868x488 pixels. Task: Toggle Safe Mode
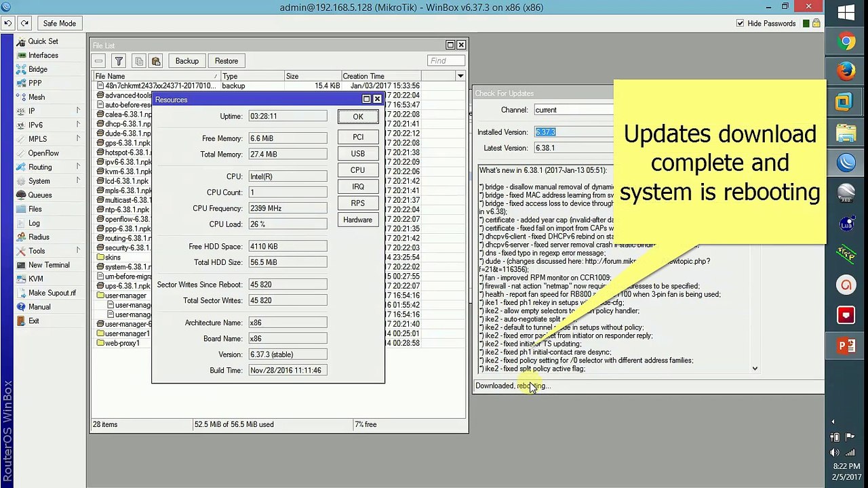tap(60, 23)
